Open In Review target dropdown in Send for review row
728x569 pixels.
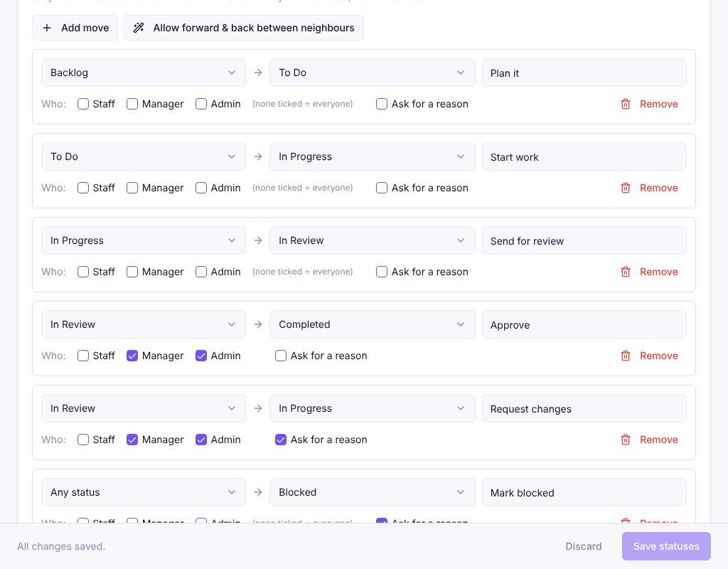coord(373,240)
